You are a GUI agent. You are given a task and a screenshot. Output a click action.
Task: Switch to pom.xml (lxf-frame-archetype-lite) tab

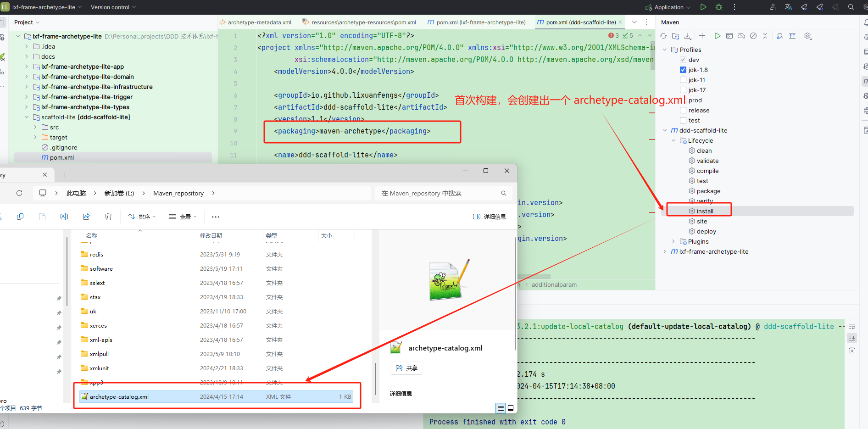[x=476, y=22]
